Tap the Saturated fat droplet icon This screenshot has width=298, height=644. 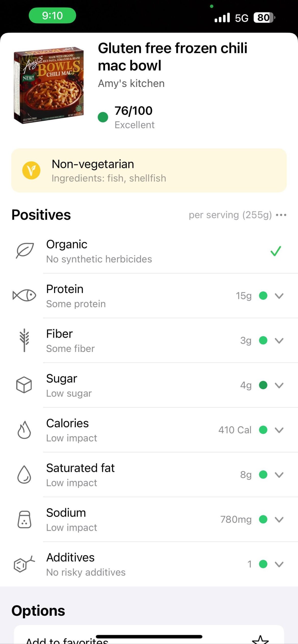[x=24, y=474]
